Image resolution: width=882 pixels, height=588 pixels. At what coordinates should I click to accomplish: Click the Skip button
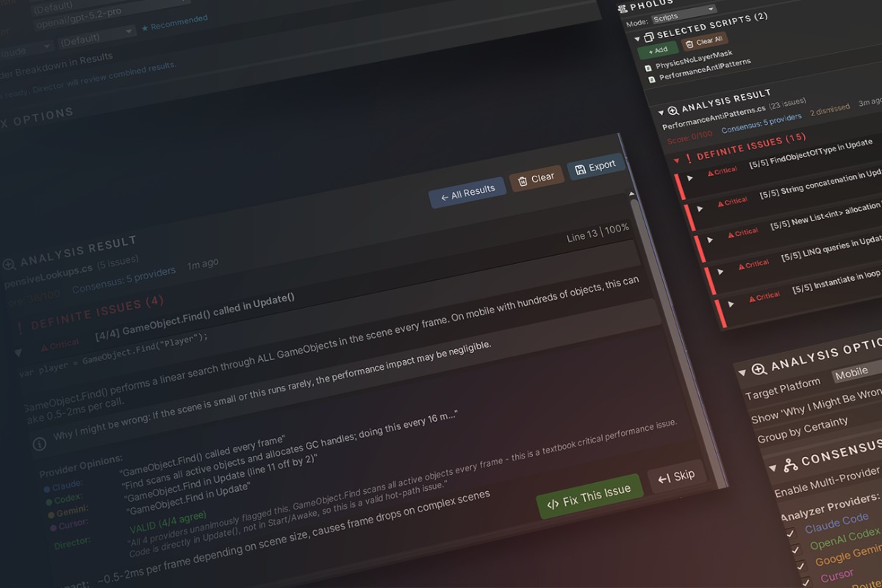(x=676, y=476)
